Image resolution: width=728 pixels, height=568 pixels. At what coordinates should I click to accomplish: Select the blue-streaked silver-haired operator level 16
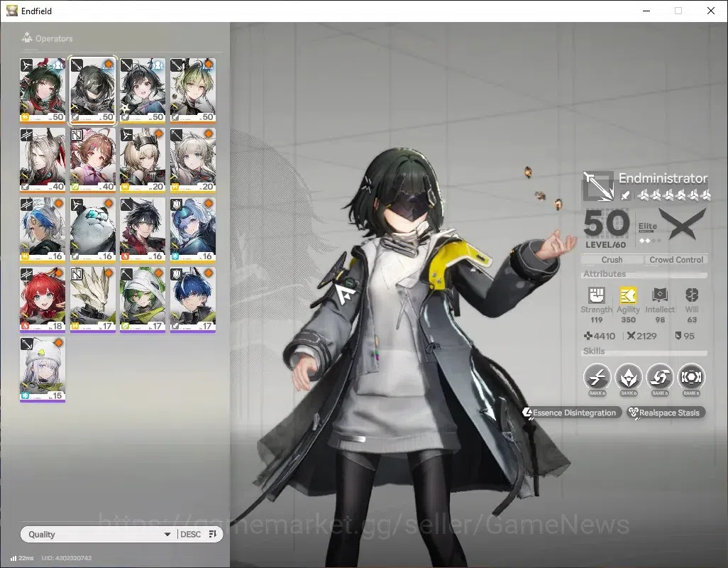click(43, 230)
